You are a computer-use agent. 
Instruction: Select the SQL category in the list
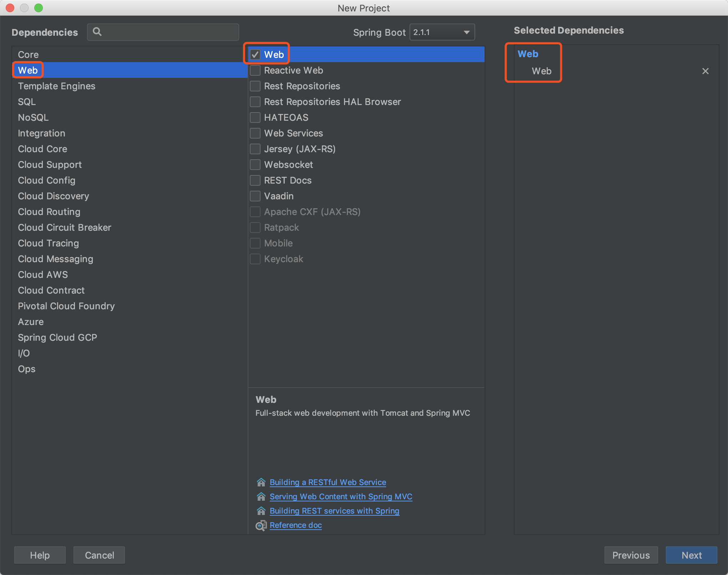pos(27,102)
